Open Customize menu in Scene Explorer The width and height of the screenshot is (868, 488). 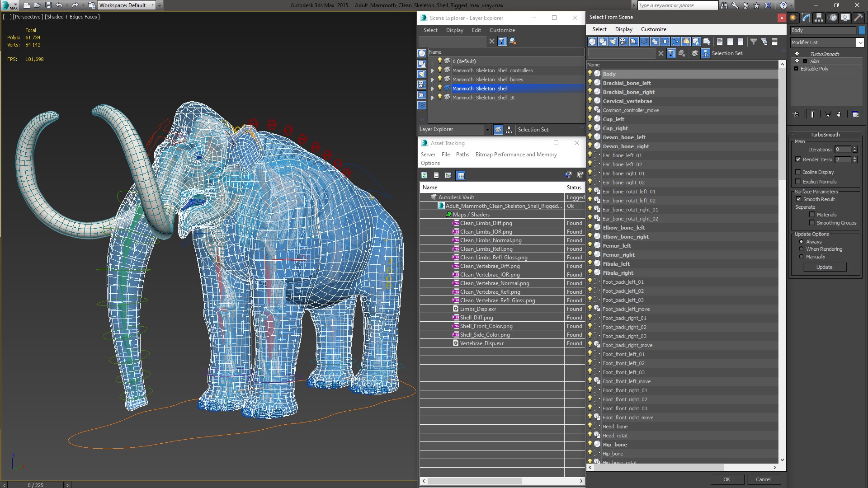tap(502, 30)
